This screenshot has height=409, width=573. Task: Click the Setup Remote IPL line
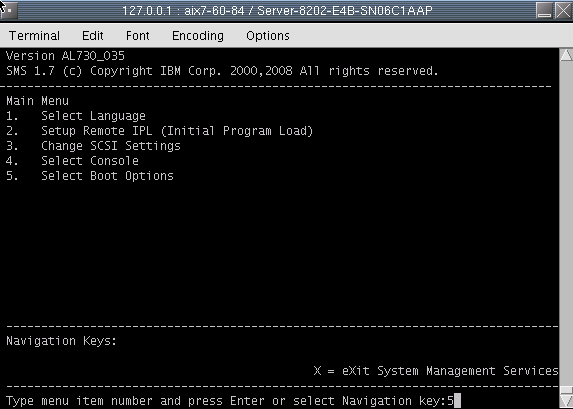pos(159,131)
